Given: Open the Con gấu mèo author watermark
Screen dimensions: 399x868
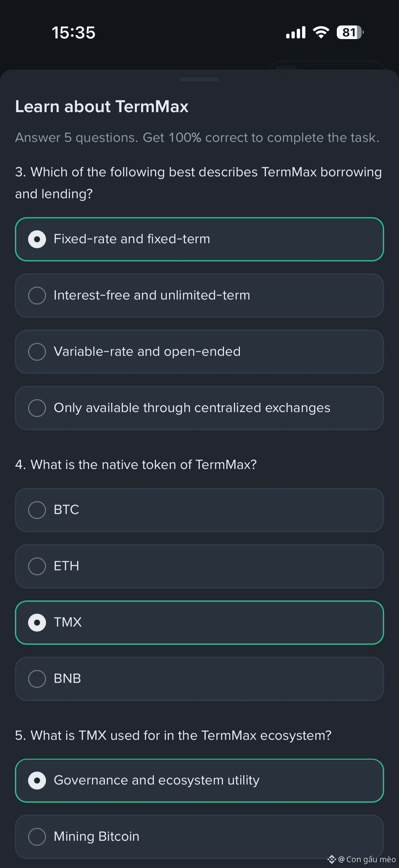Looking at the screenshot, I should coord(367,859).
